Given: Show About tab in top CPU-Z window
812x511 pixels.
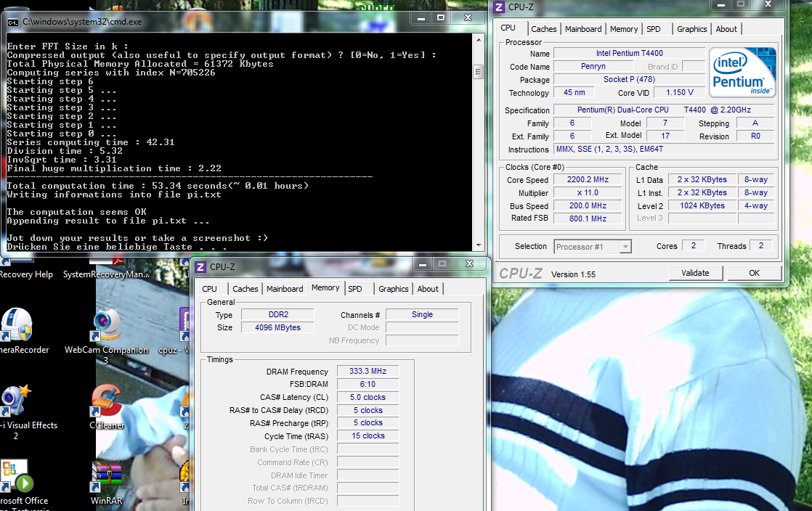Looking at the screenshot, I should coord(726,29).
